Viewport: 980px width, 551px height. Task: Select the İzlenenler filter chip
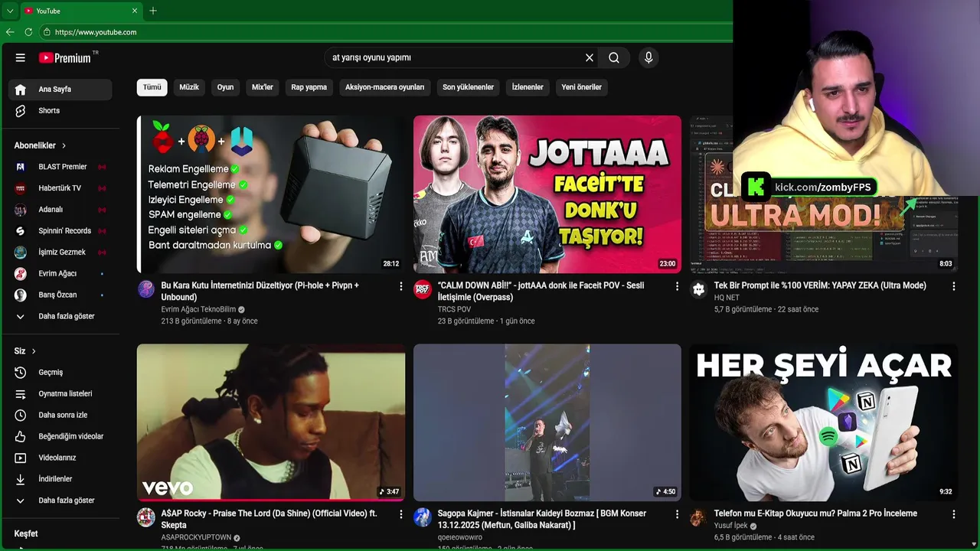[x=528, y=87]
